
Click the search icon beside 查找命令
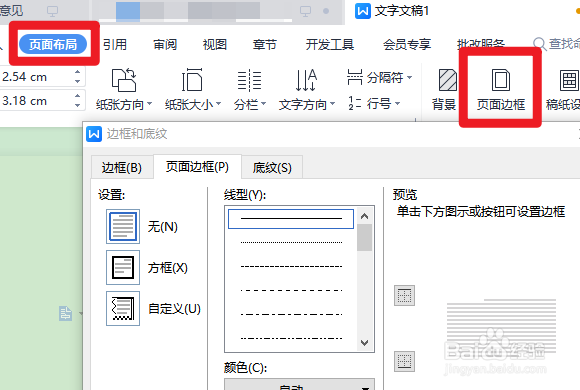(x=540, y=44)
